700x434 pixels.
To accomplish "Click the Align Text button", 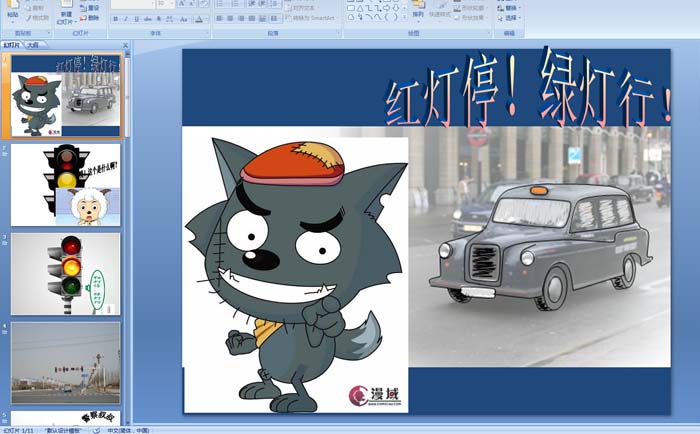I will pos(302,8).
